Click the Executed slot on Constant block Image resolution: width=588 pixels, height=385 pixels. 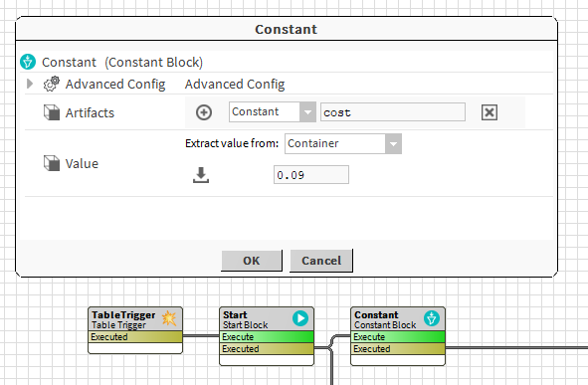398,348
